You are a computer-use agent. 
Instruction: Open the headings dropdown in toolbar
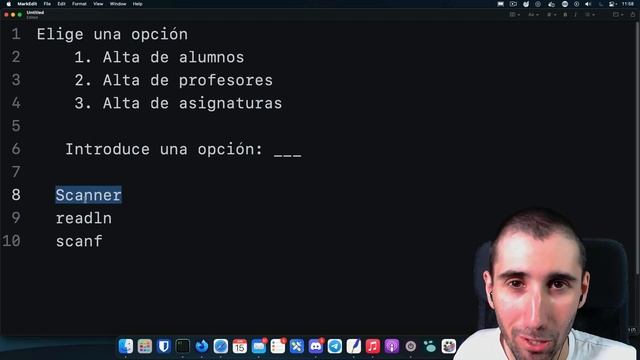click(x=551, y=15)
